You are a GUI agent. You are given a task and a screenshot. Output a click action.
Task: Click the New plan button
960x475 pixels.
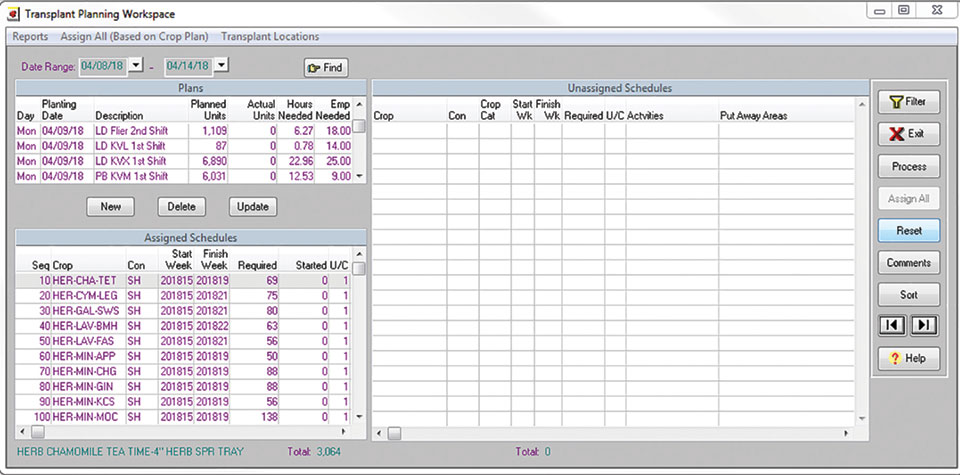[x=110, y=207]
